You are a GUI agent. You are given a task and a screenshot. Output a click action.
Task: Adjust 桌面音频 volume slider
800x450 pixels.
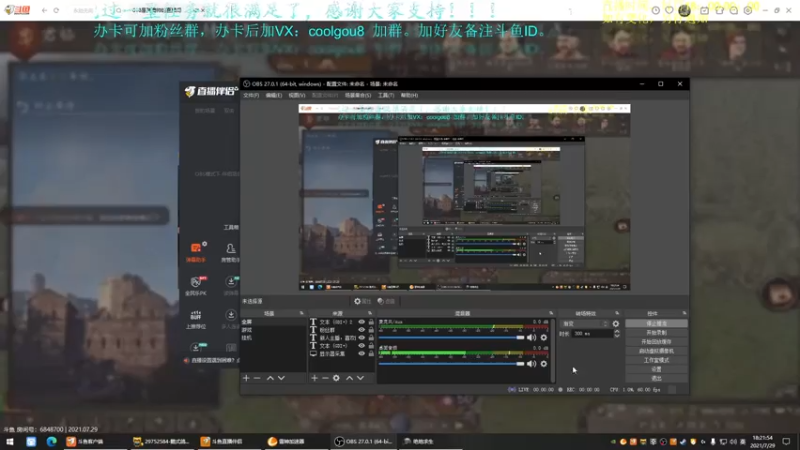[452, 363]
